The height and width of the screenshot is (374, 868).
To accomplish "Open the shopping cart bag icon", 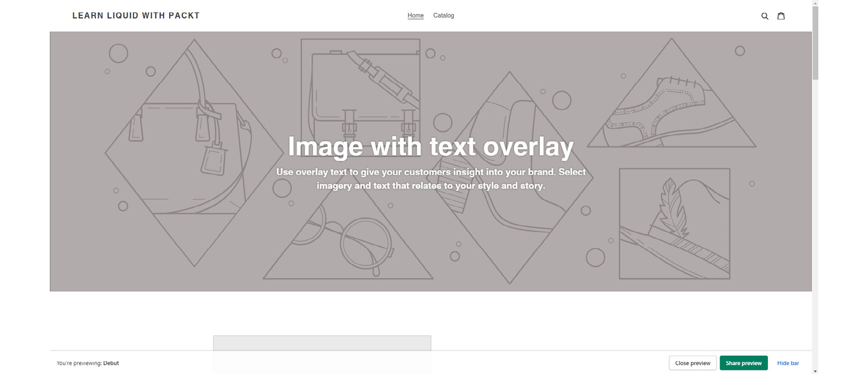I will click(781, 16).
